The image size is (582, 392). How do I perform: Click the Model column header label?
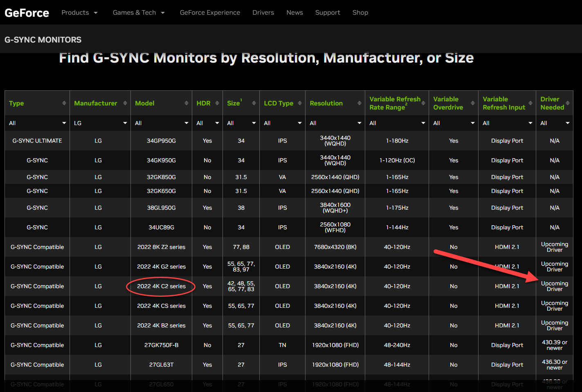145,103
